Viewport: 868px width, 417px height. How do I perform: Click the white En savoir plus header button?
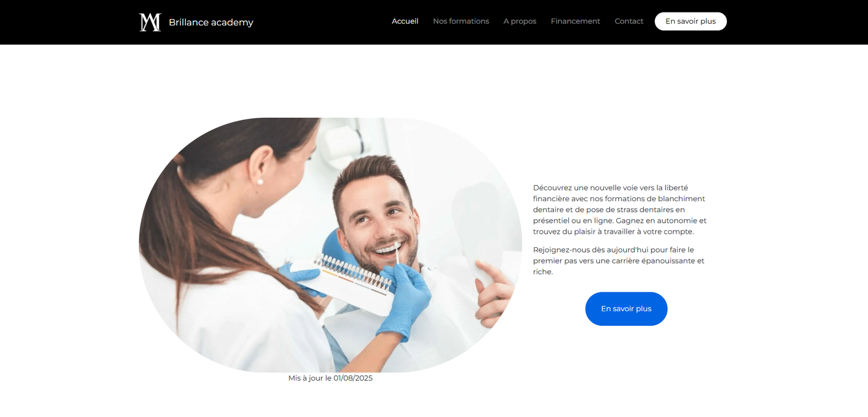point(691,21)
